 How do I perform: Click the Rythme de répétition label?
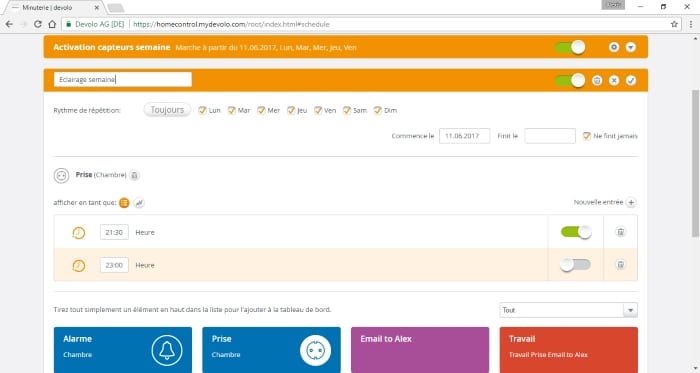click(x=87, y=110)
